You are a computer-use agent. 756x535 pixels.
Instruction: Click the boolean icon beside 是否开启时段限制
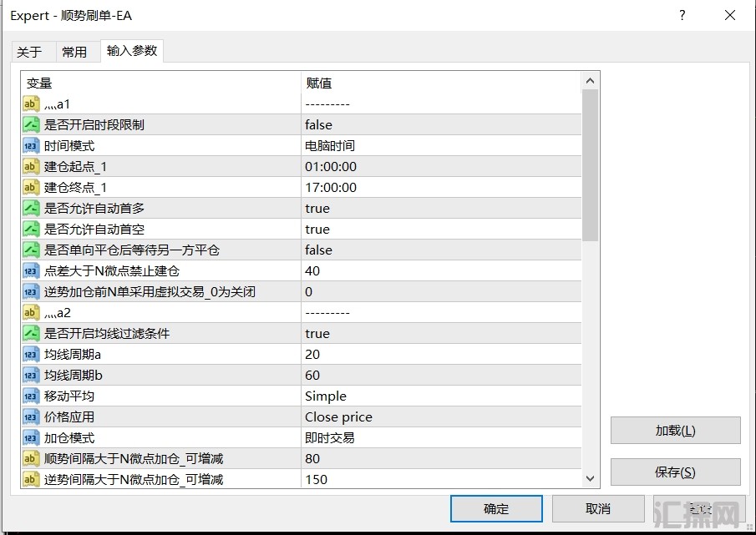pyautogui.click(x=31, y=124)
